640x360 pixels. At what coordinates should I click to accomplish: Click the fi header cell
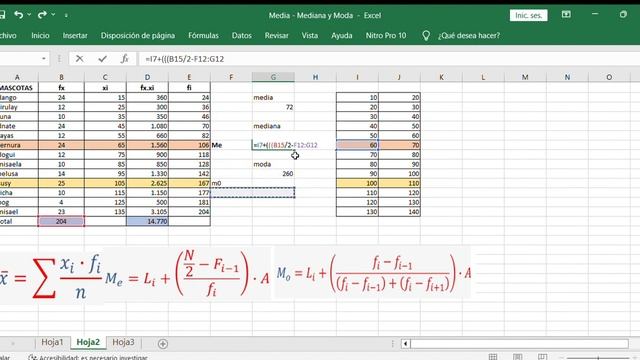coord(189,88)
